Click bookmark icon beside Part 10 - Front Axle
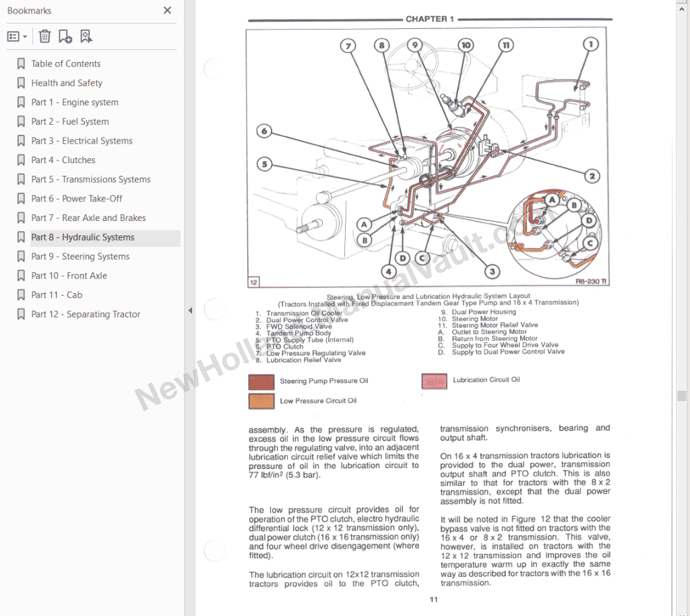The image size is (690, 616). click(21, 276)
